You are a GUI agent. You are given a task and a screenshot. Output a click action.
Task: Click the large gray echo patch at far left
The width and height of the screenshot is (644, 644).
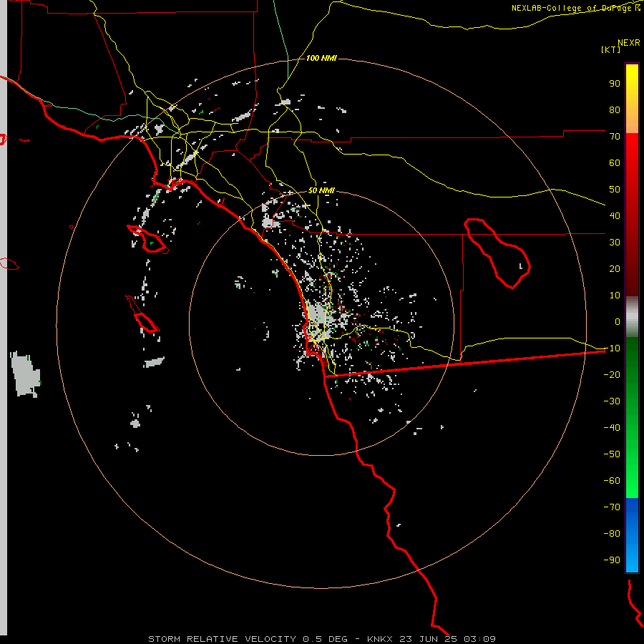click(26, 374)
